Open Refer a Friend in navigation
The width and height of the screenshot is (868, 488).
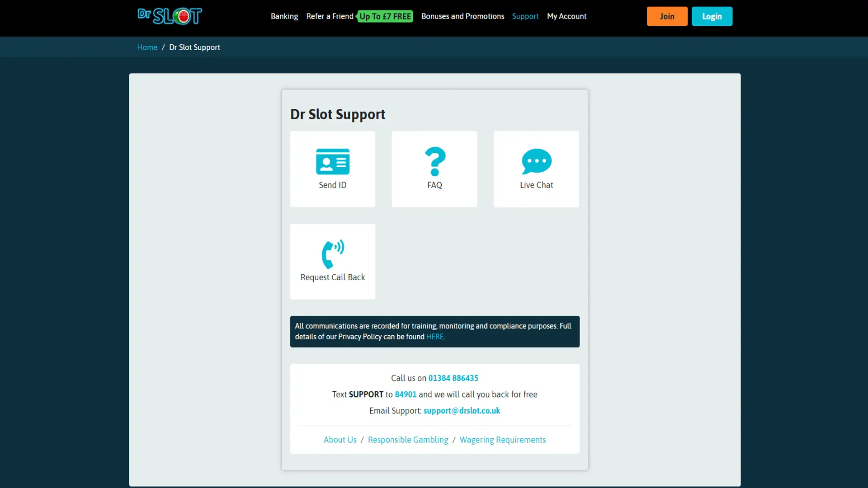point(330,16)
